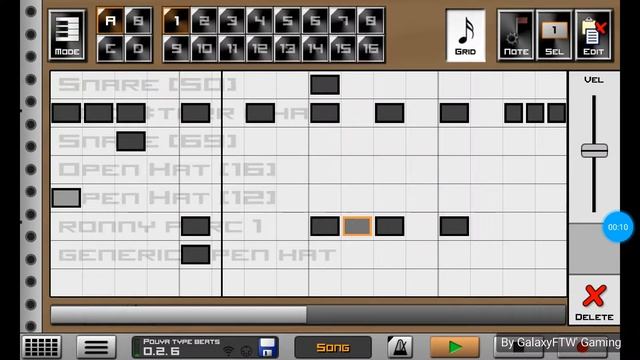The height and width of the screenshot is (360, 640).
Task: Select the orange-highlighted note in Ronny row
Action: pyautogui.click(x=357, y=226)
